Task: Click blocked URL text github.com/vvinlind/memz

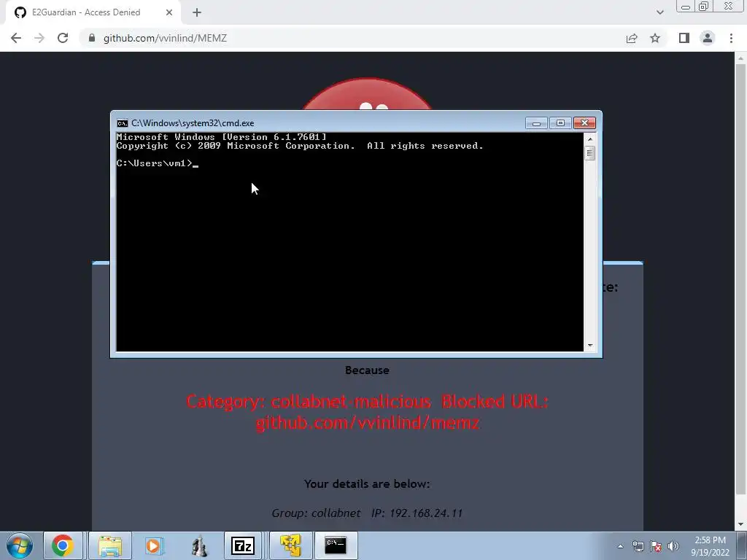Action: tap(368, 422)
